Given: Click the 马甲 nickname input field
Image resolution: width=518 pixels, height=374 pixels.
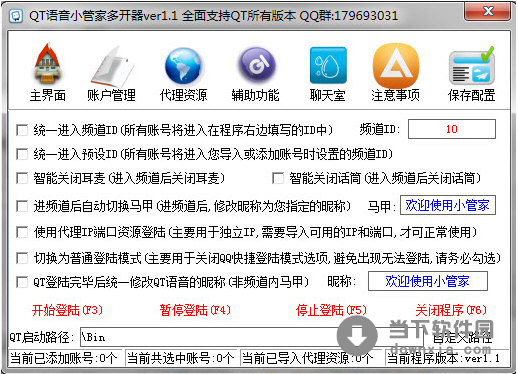Looking at the screenshot, I should click(x=448, y=205).
